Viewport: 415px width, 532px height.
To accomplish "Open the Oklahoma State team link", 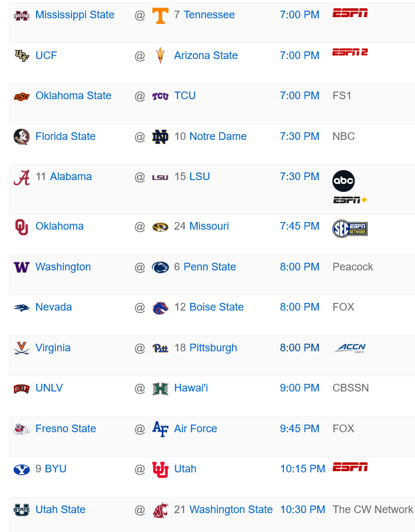I will pyautogui.click(x=73, y=96).
